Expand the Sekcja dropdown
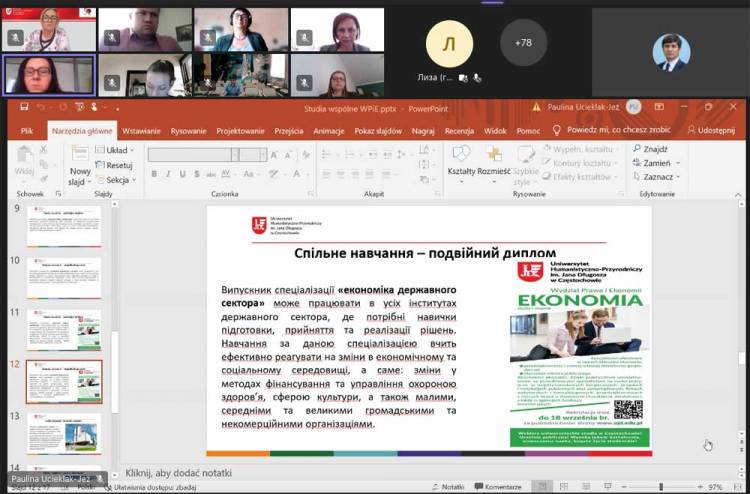This screenshot has height=494, width=750. 119,180
